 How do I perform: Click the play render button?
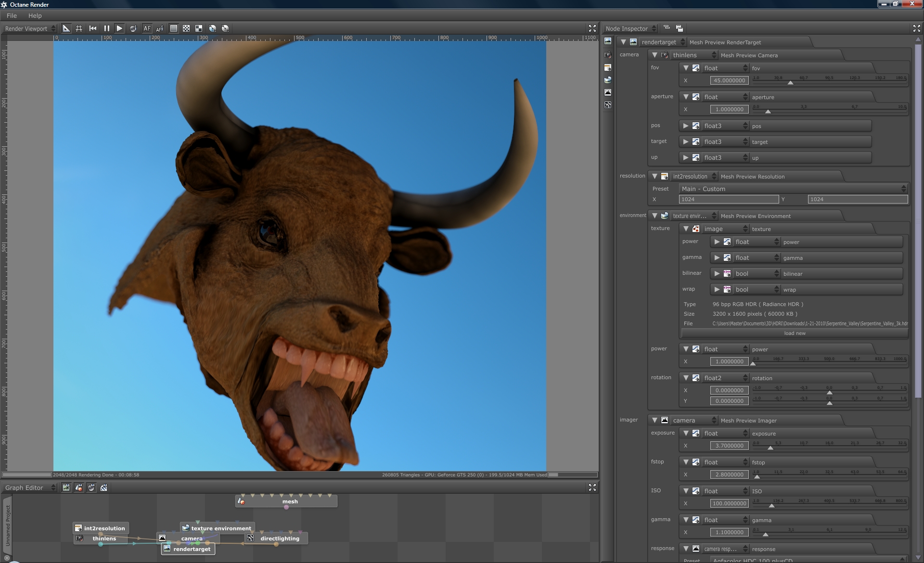click(x=119, y=29)
